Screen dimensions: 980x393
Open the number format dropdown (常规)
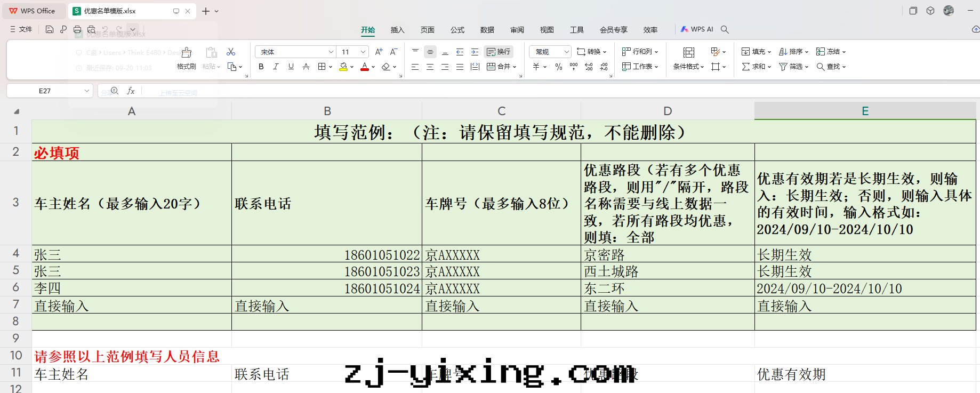566,52
